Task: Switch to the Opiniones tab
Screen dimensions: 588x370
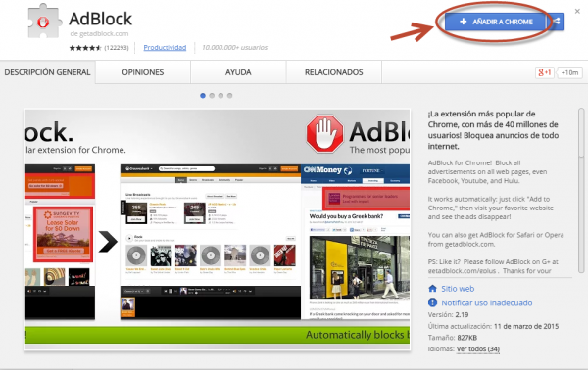Action: (x=143, y=72)
